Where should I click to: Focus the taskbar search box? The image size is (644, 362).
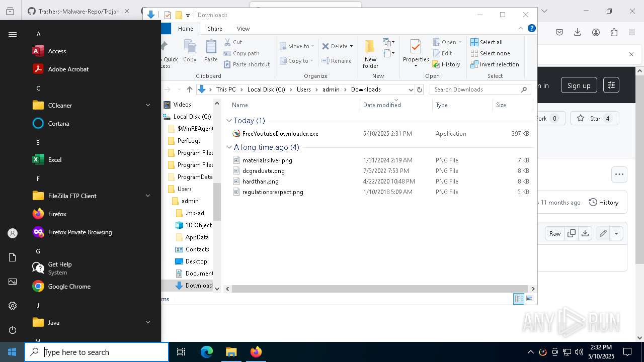tap(97, 352)
